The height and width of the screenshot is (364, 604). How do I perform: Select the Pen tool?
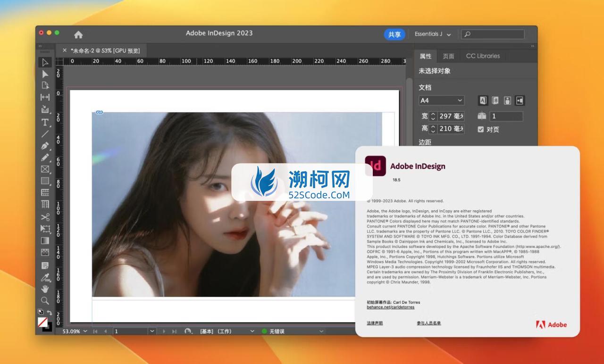pyautogui.click(x=45, y=146)
